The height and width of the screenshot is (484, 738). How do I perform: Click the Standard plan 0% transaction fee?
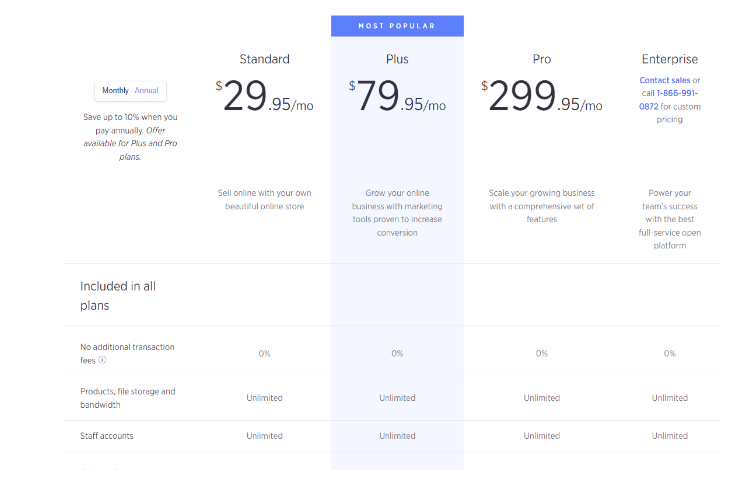pyautogui.click(x=265, y=354)
